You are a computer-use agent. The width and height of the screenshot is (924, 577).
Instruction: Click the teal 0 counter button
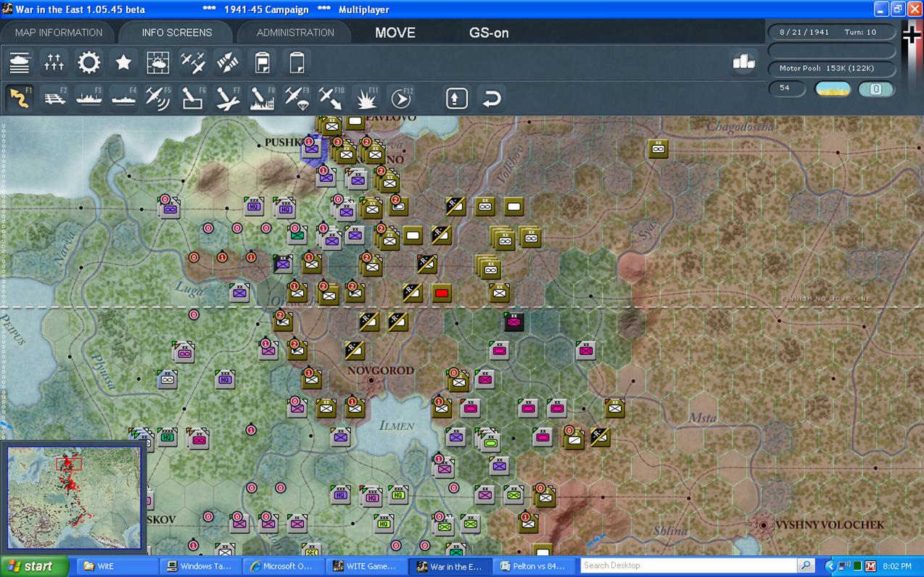point(876,89)
